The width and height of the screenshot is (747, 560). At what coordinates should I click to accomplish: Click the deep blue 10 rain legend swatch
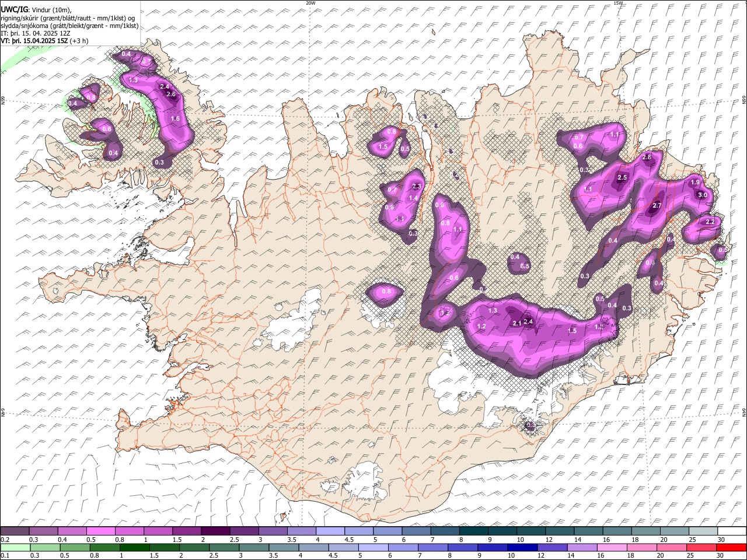(x=523, y=547)
